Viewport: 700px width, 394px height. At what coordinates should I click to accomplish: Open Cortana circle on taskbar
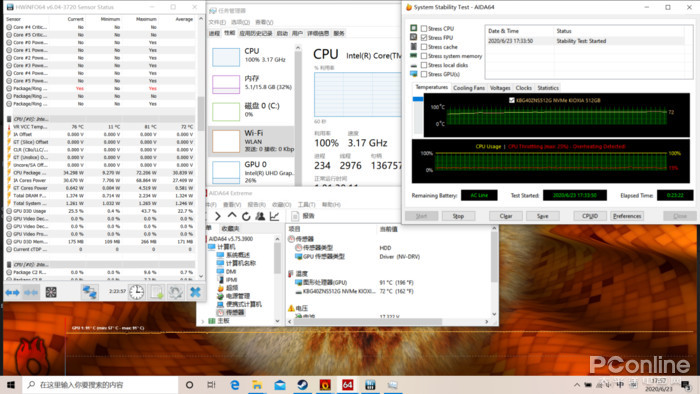(x=189, y=385)
